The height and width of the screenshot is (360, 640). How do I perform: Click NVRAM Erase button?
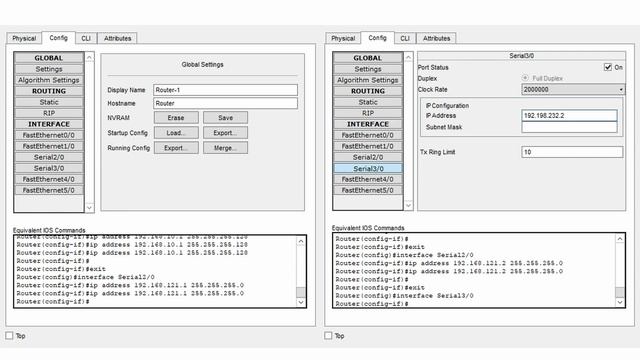click(x=176, y=118)
